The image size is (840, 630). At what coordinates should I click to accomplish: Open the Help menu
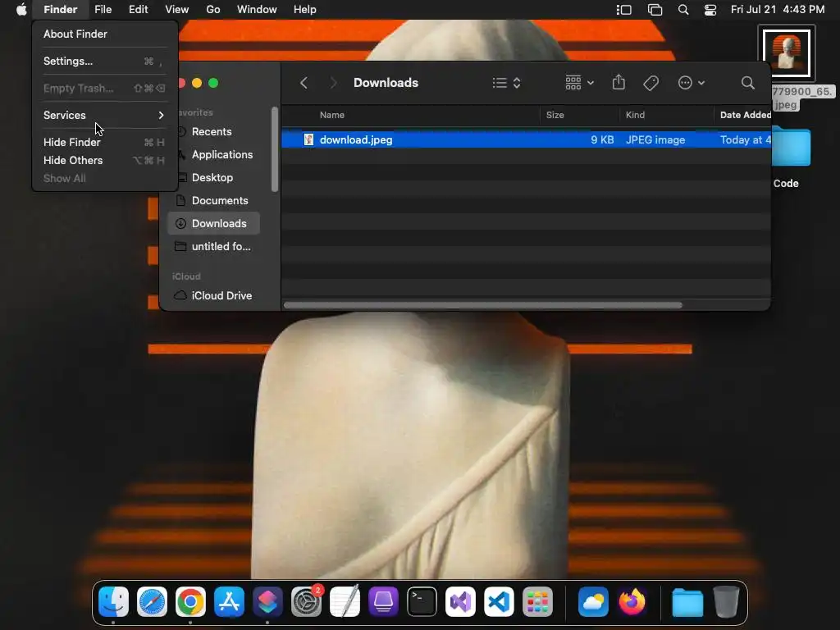305,10
